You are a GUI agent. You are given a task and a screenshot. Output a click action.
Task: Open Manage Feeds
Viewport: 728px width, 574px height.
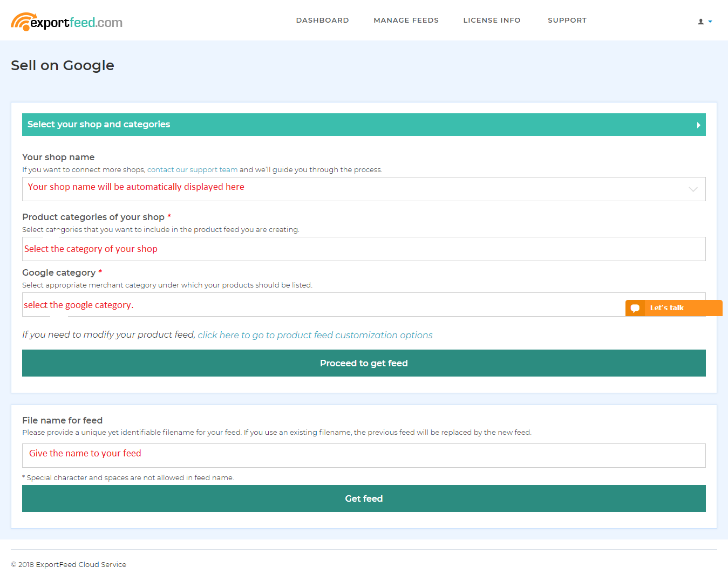point(406,20)
